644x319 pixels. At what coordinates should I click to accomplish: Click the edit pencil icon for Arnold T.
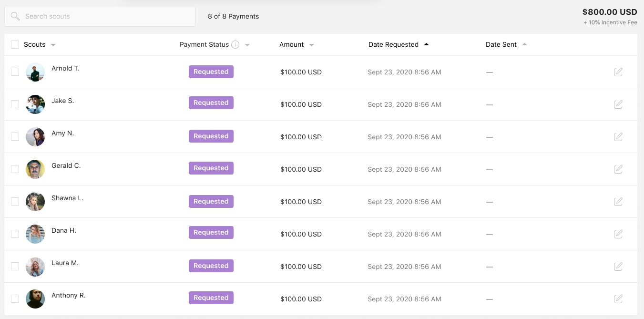point(618,72)
